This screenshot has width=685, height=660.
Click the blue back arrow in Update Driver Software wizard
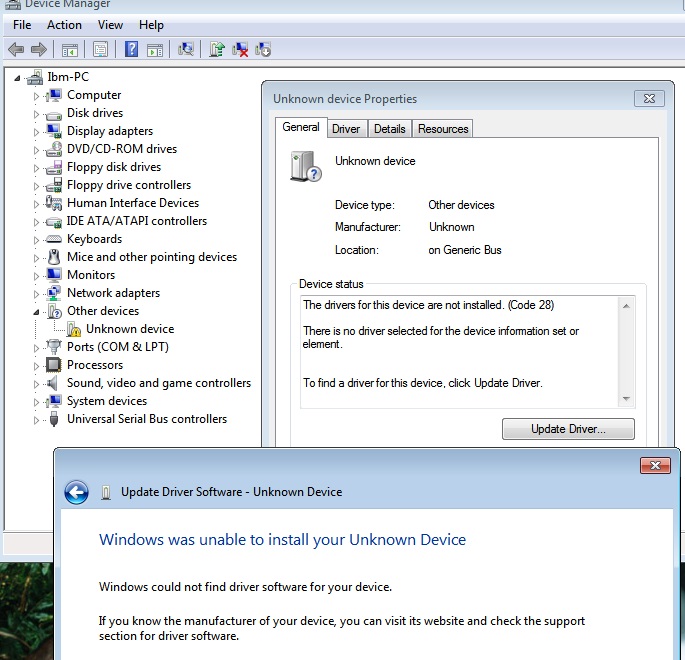click(x=76, y=492)
